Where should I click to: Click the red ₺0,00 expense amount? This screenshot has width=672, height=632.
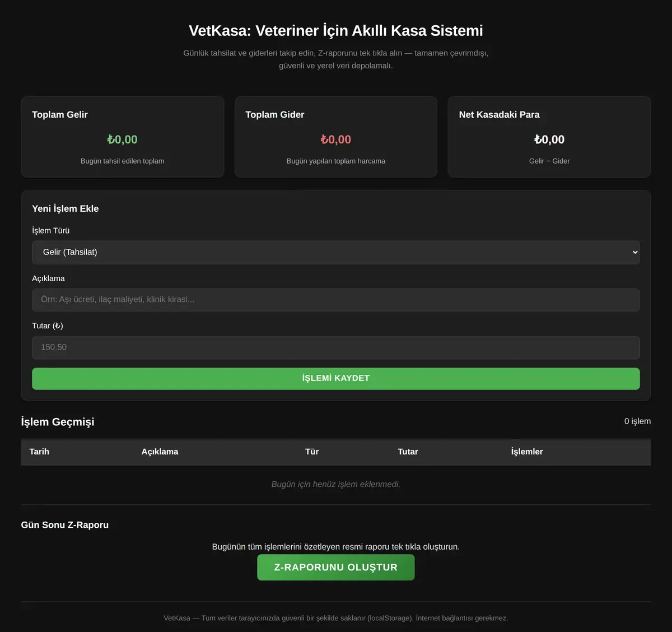click(x=336, y=140)
